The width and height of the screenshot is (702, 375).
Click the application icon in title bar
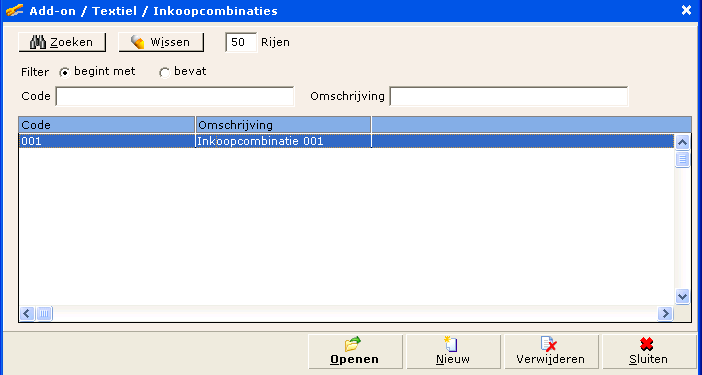14,10
